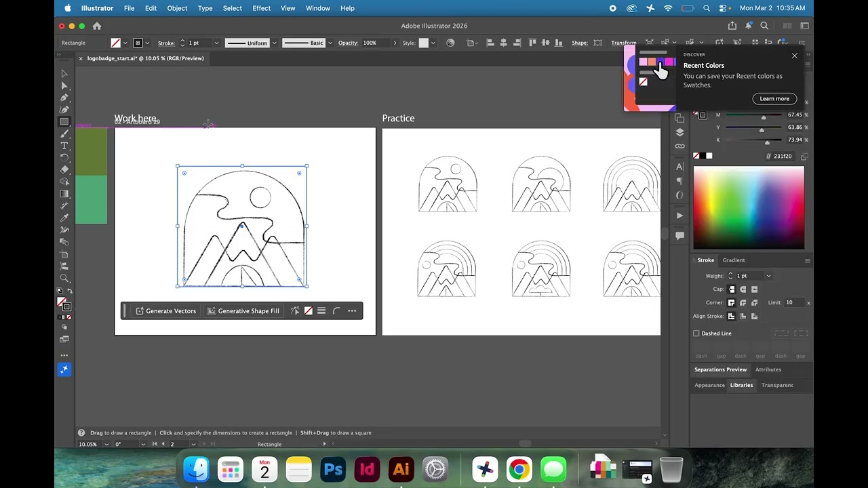Viewport: 868px width, 488px height.
Task: Open the Fill color dropdown arrow in control bar
Action: click(125, 43)
